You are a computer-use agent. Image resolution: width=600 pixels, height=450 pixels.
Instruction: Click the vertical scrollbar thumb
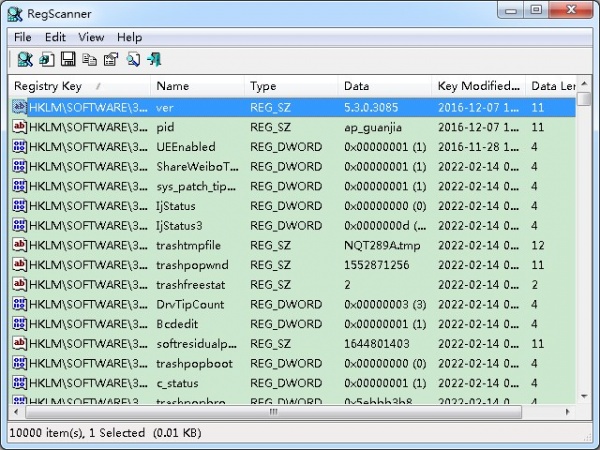[x=584, y=98]
